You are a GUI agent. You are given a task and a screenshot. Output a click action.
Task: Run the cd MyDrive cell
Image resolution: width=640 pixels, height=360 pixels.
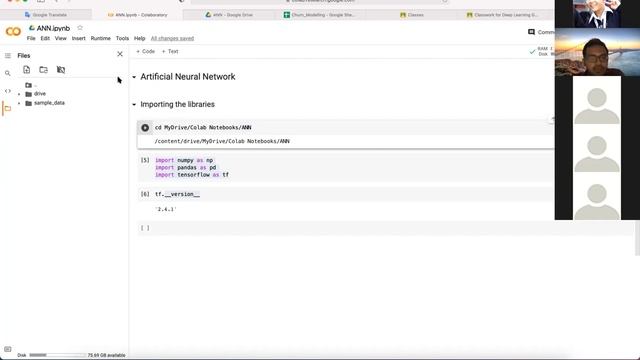(145, 128)
